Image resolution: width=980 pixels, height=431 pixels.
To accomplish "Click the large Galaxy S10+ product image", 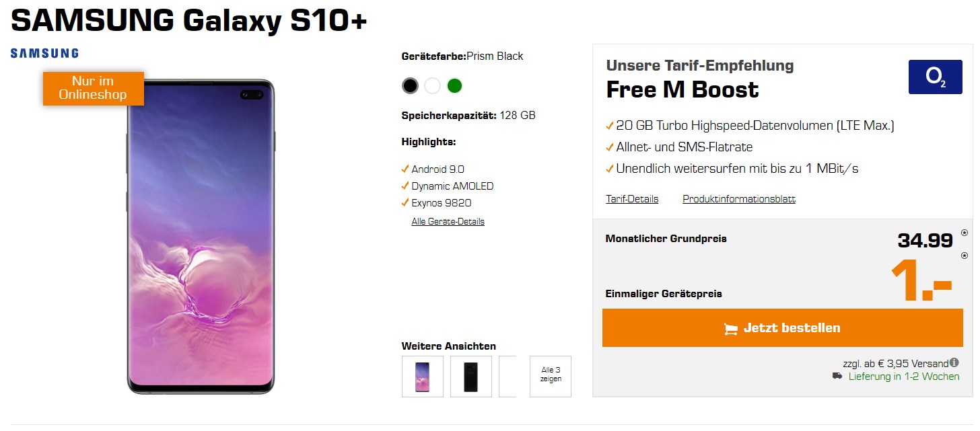I will [x=201, y=237].
